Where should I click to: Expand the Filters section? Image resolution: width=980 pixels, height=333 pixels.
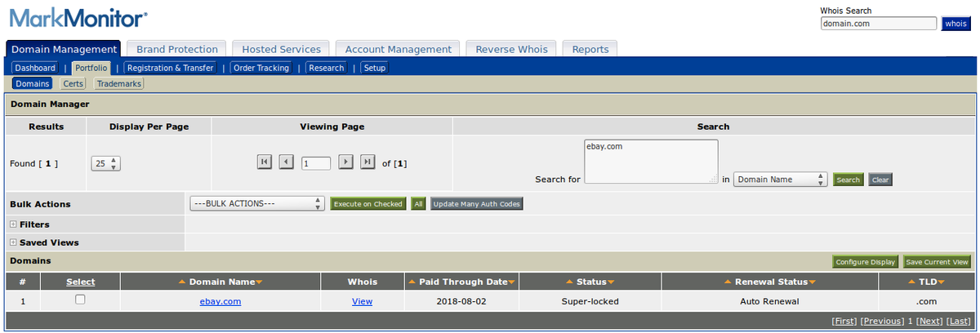click(x=13, y=224)
